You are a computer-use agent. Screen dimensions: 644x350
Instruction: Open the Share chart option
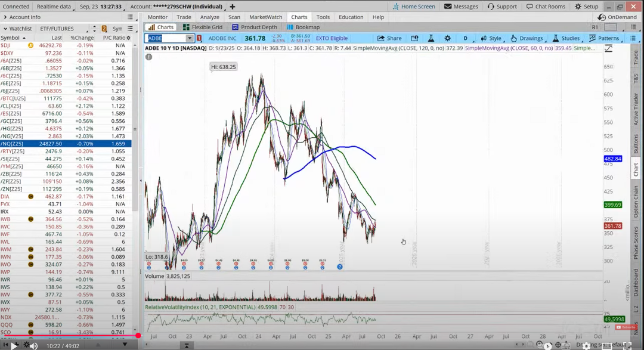coord(389,38)
